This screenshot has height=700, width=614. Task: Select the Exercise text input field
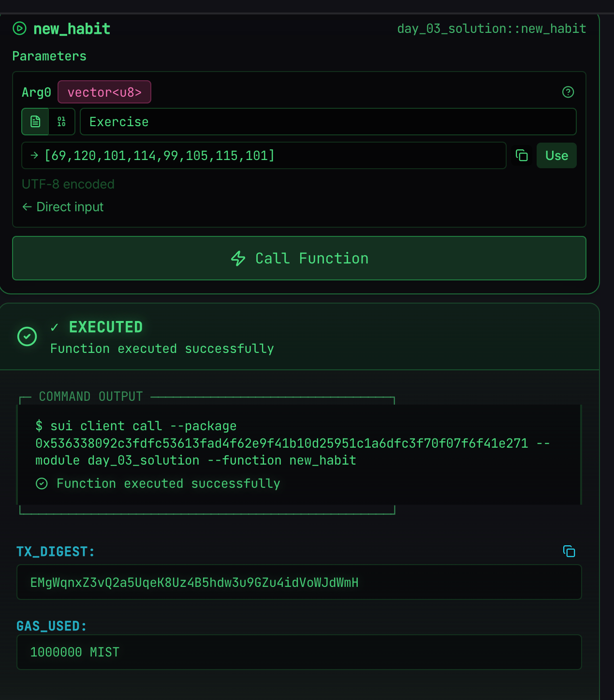pyautogui.click(x=328, y=121)
